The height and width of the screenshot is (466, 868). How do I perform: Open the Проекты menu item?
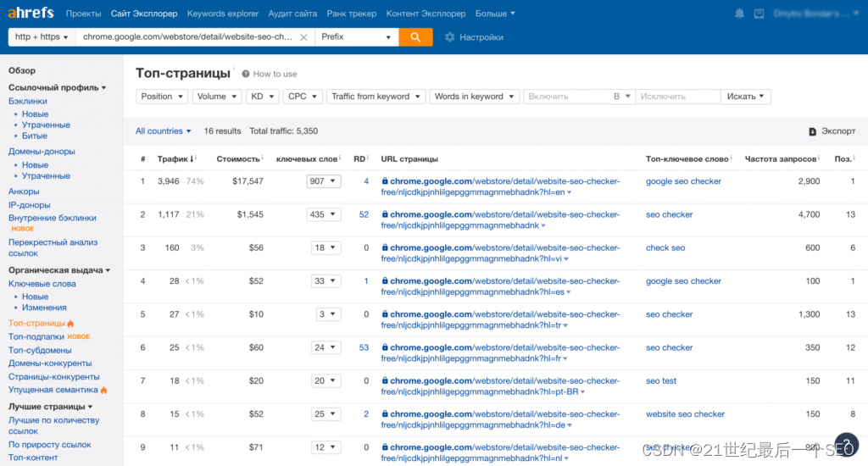[84, 14]
